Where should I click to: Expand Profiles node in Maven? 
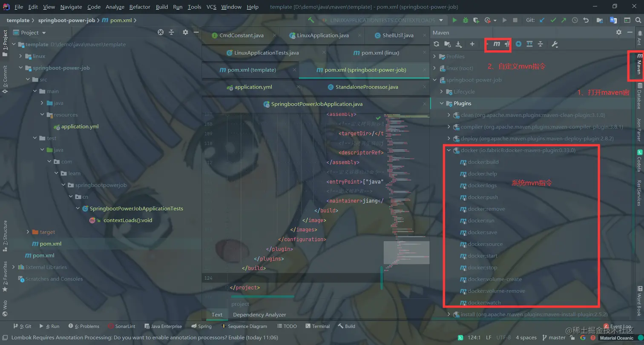(x=434, y=56)
